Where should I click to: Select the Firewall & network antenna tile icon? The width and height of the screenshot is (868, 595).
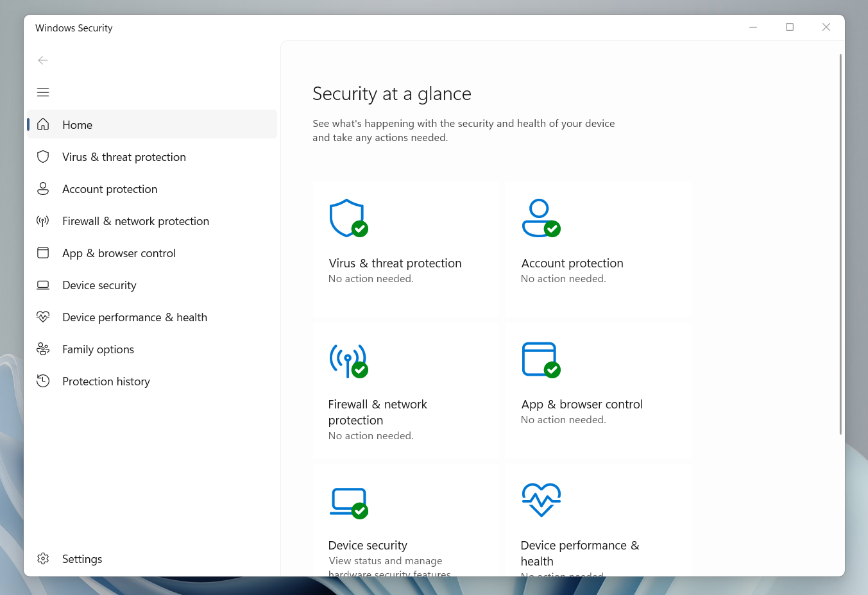pyautogui.click(x=348, y=360)
